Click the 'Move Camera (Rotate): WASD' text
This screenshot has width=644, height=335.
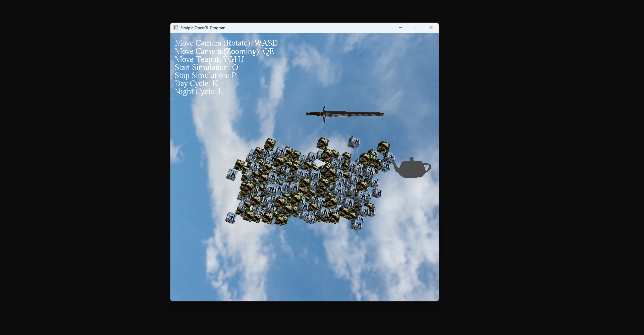click(x=226, y=43)
